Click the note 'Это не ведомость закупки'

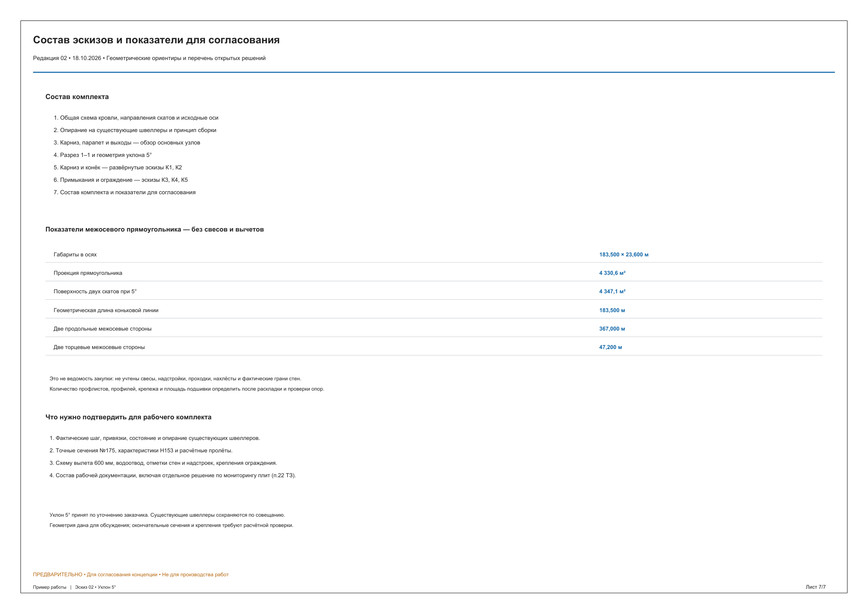[175, 379]
